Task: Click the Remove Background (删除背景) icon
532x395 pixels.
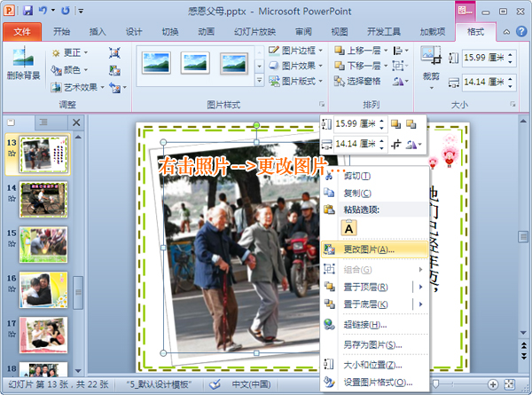Action: coord(23,57)
